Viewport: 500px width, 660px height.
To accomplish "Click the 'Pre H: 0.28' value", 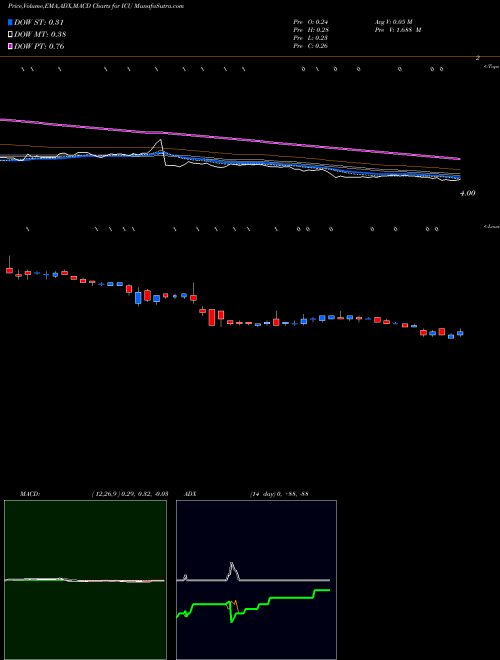I will (x=311, y=30).
